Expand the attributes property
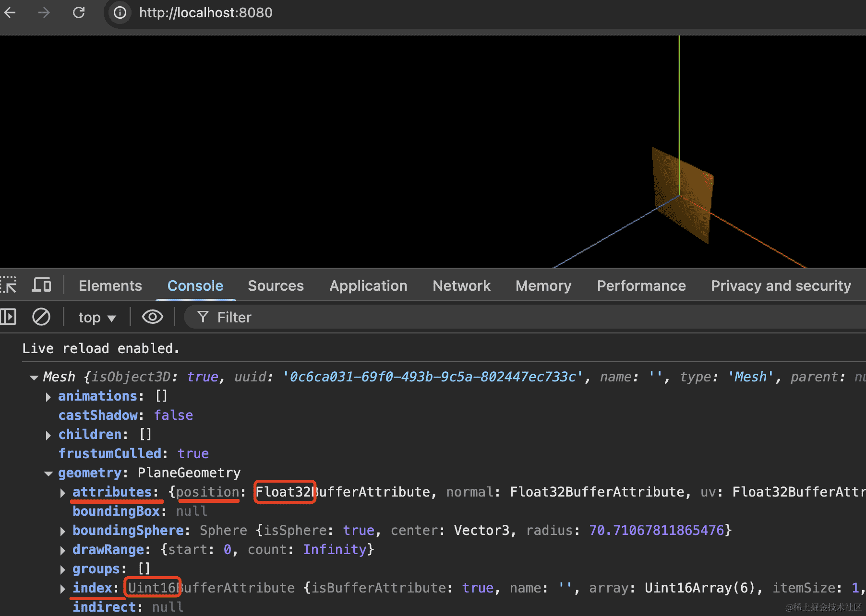 point(62,493)
